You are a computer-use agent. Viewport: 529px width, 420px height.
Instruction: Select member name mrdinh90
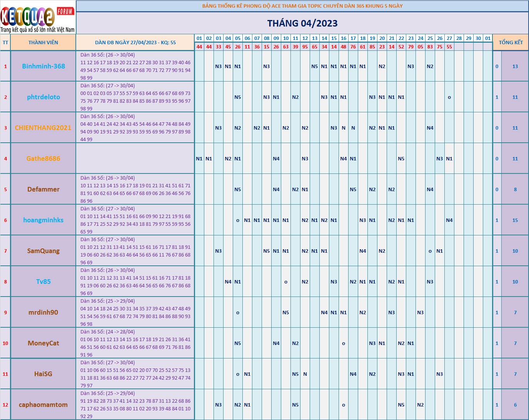(43, 312)
